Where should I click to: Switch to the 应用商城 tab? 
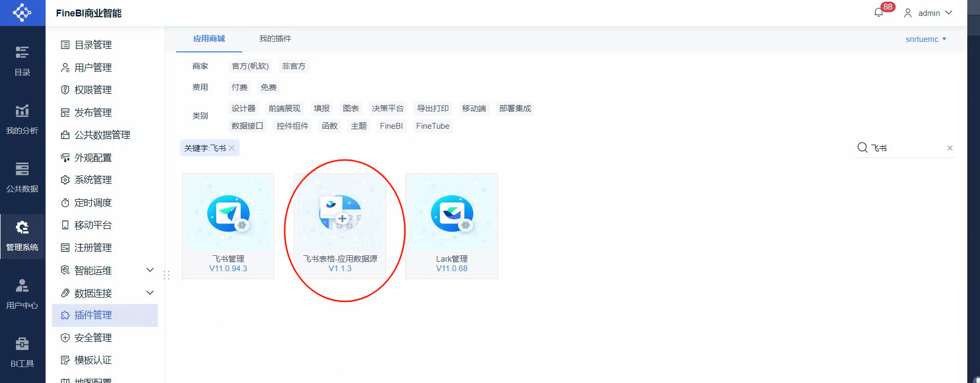coord(209,39)
